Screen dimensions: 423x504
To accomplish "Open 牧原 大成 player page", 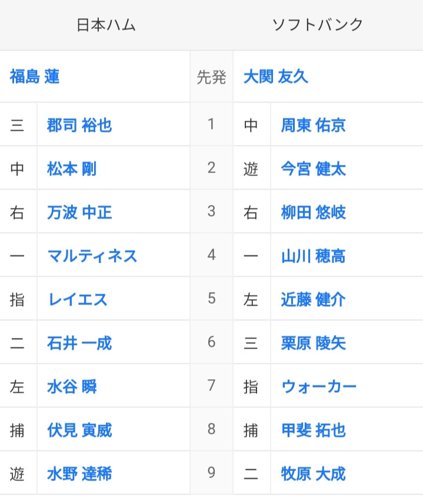I will click(313, 474).
